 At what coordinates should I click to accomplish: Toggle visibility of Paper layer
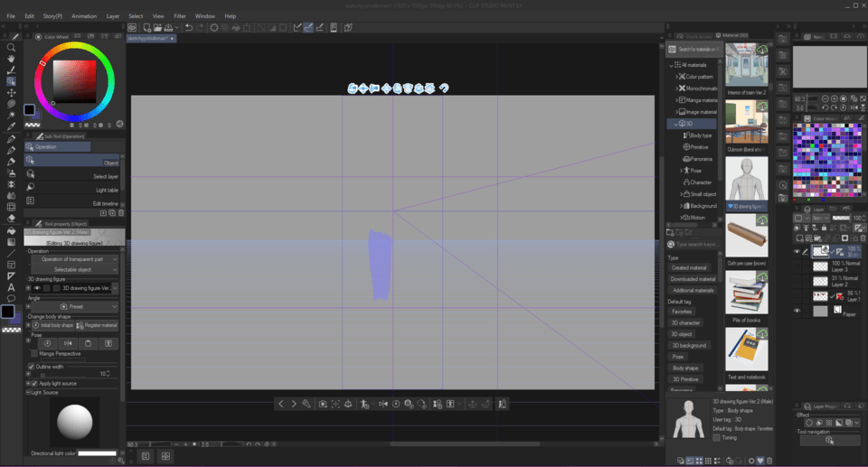797,311
